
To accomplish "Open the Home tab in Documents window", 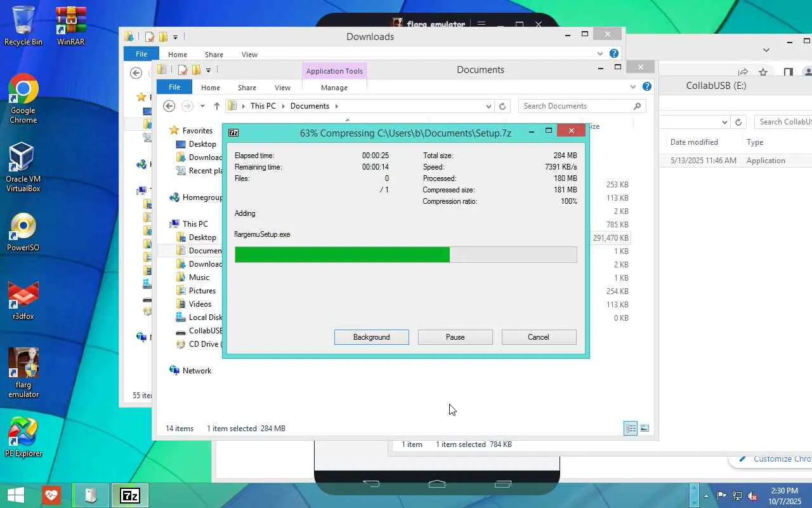I will click(210, 88).
